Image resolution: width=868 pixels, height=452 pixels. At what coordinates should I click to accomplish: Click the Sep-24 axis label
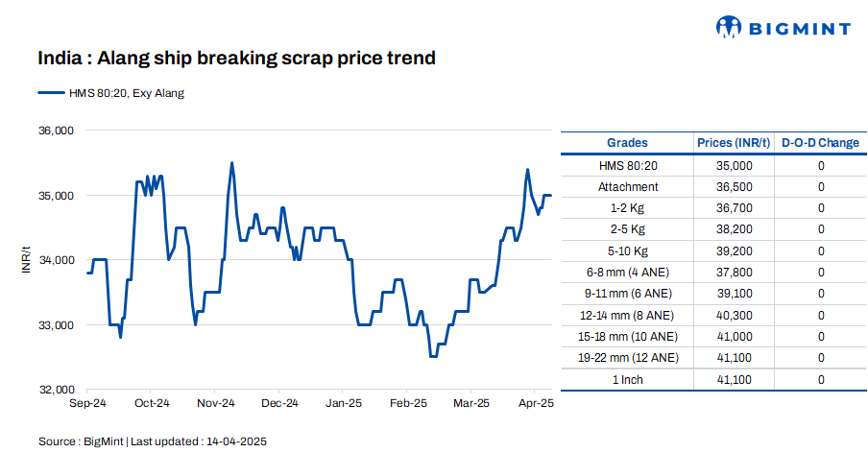[88, 404]
